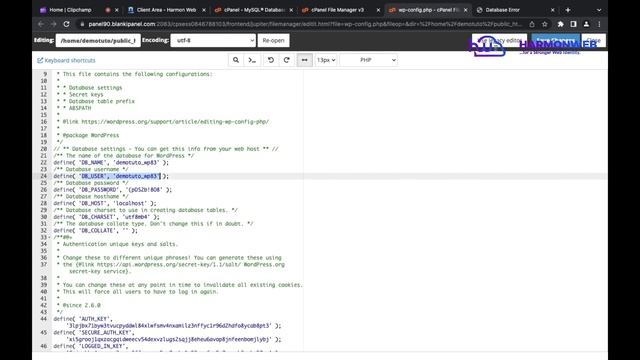Switch to Client Area - Harmon Web tab
The height and width of the screenshot is (360, 640).
coord(166,10)
